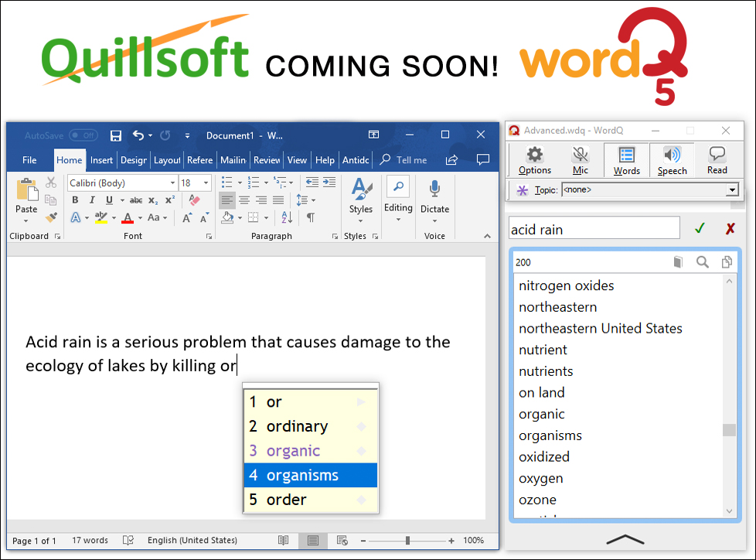Click the Undo arrow icon

[x=138, y=135]
